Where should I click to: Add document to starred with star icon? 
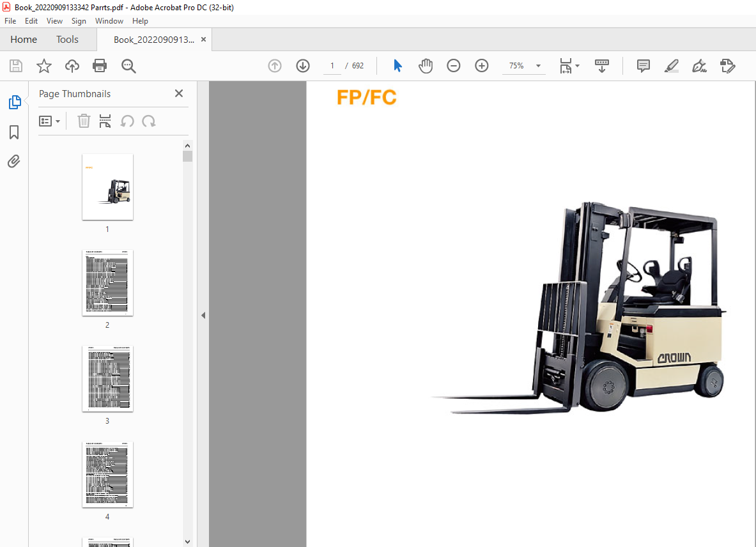(44, 66)
